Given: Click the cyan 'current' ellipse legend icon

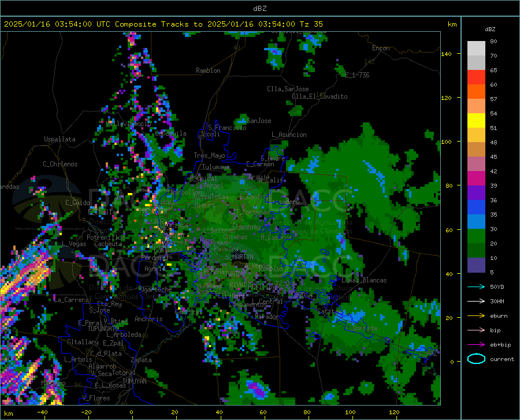Looking at the screenshot, I should (476, 359).
